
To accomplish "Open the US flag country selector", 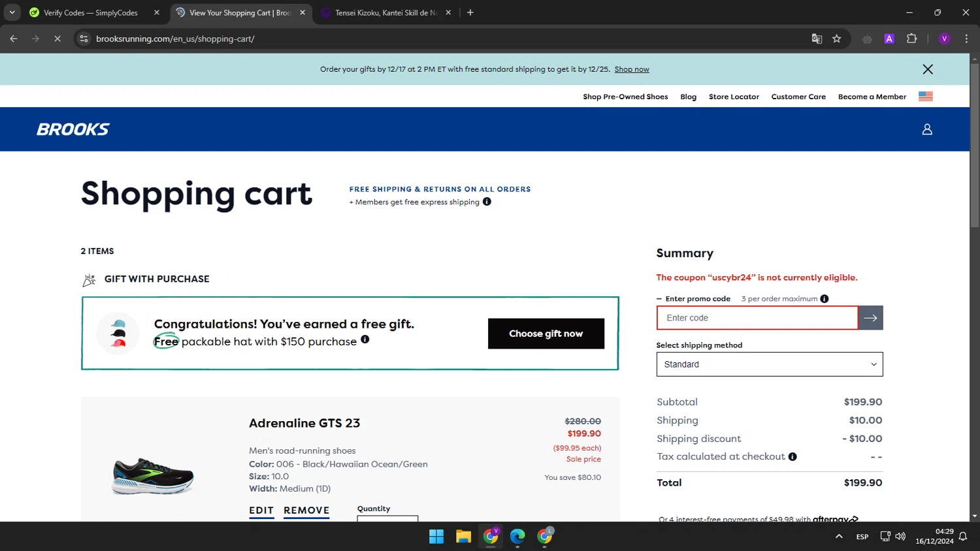I will pos(925,97).
